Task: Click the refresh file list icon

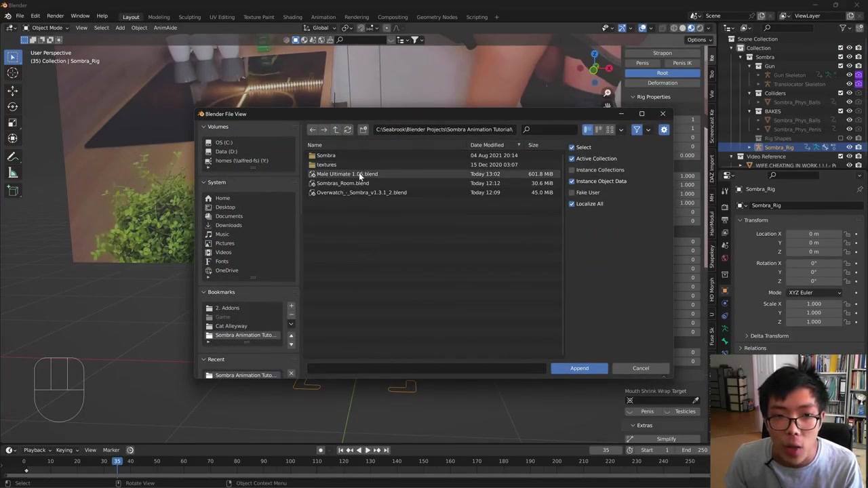Action: [x=347, y=129]
